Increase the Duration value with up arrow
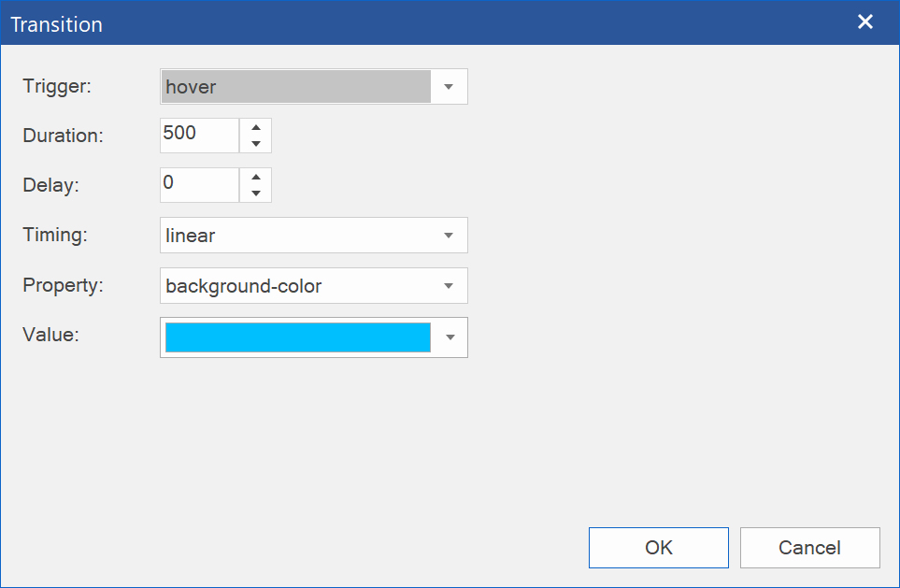Screen dimensions: 900x588 coord(255,127)
